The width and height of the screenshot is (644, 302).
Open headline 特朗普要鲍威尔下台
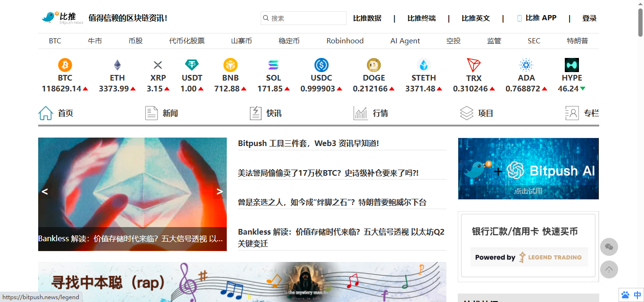pos(332,202)
